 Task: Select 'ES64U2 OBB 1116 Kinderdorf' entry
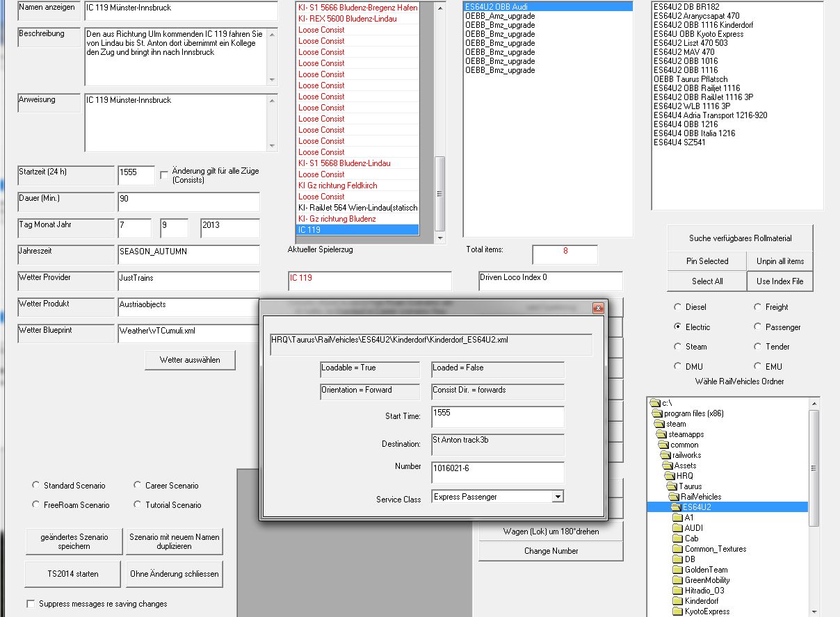pyautogui.click(x=703, y=25)
